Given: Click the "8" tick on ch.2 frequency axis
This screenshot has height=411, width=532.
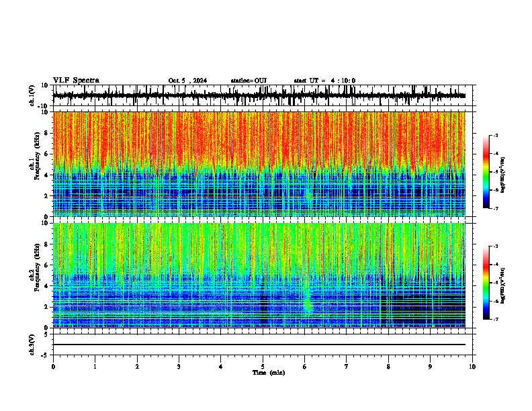Looking at the screenshot, I should tap(47, 244).
